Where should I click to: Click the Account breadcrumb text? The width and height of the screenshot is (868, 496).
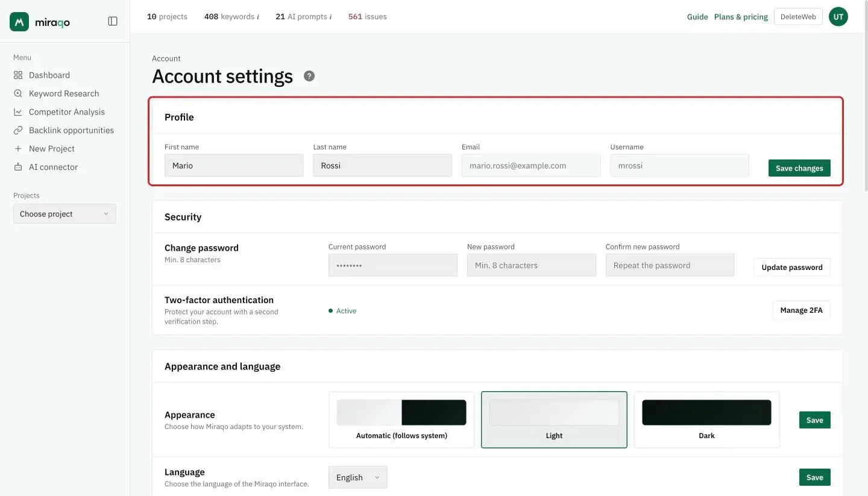point(166,58)
